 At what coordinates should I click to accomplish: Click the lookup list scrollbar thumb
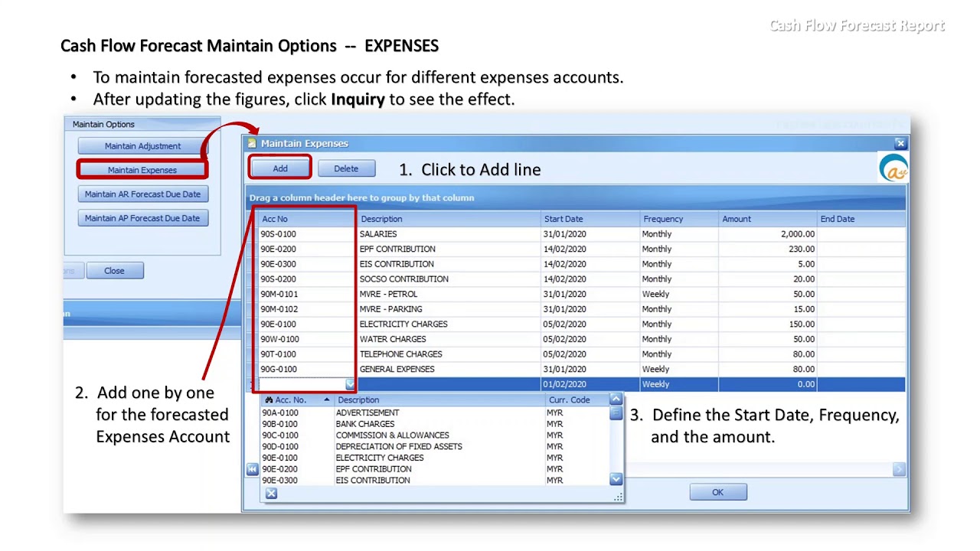616,413
